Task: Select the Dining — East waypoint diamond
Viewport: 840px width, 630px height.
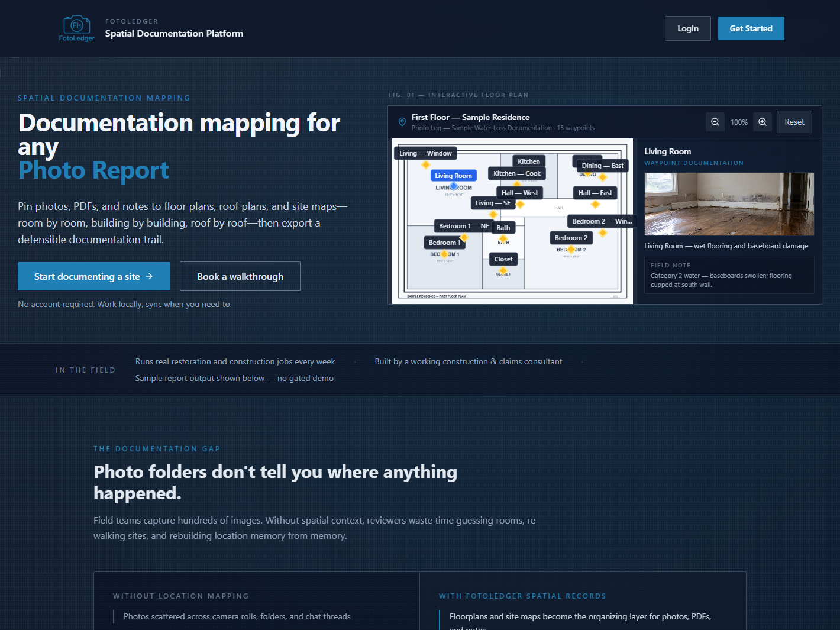Action: (603, 177)
